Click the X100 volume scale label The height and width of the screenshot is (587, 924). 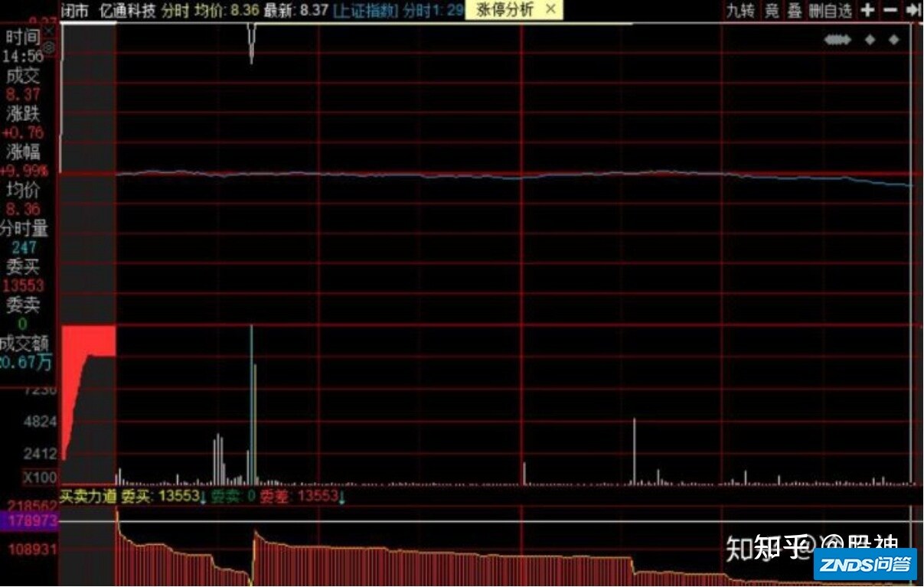click(x=38, y=478)
